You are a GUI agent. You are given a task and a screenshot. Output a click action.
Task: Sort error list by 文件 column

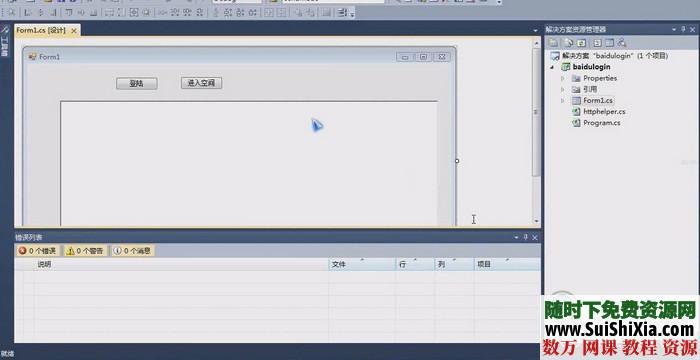pos(362,264)
